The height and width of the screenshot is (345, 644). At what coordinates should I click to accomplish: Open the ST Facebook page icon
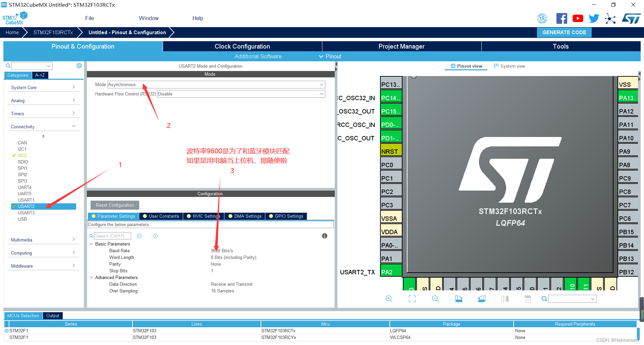coord(561,18)
